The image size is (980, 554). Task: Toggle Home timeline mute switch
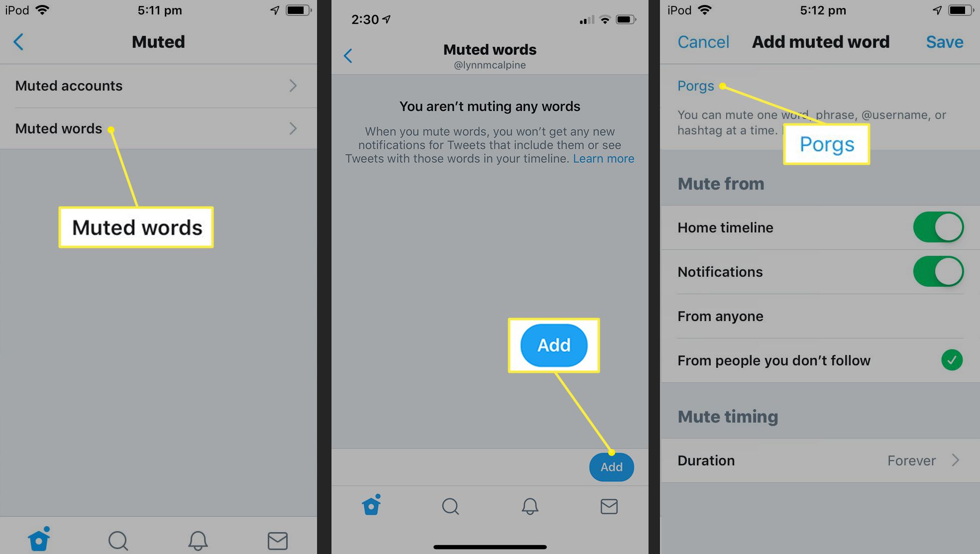click(x=940, y=227)
